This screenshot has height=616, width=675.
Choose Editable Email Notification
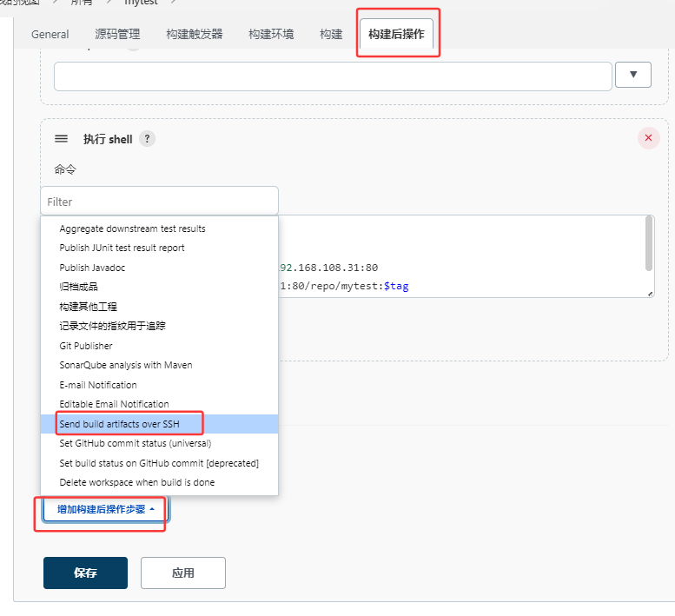coord(159,404)
